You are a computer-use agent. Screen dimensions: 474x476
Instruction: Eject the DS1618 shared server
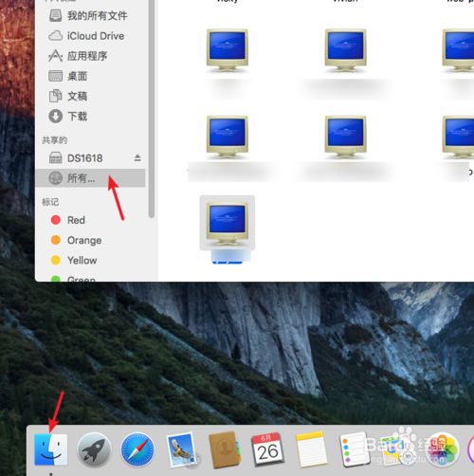[137, 157]
